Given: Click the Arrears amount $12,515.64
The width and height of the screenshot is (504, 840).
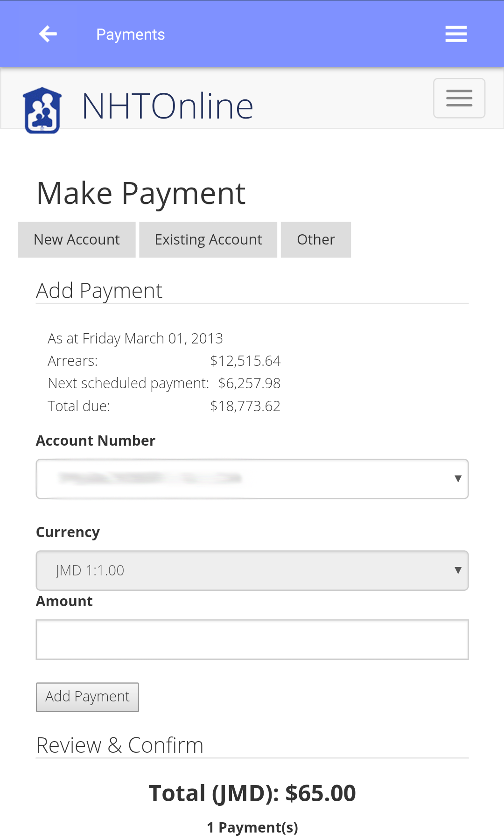Looking at the screenshot, I should (245, 361).
